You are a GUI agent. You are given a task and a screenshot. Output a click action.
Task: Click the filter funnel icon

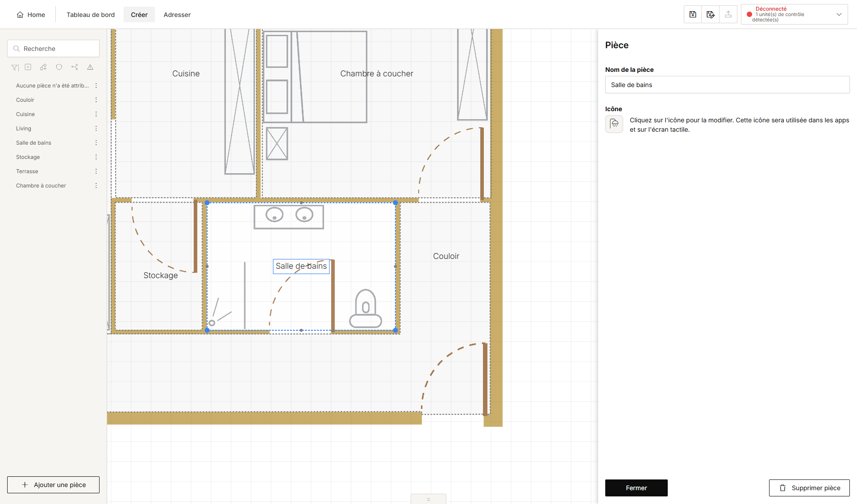click(x=15, y=67)
